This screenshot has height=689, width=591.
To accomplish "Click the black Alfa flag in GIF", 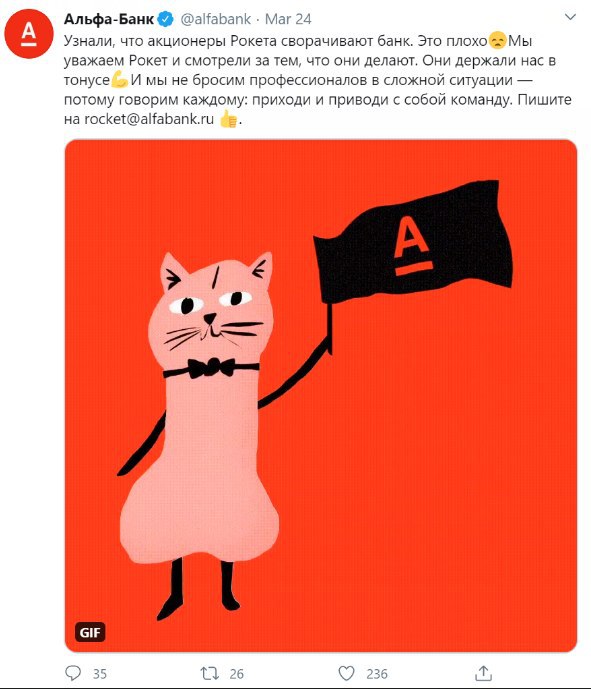I will 413,243.
